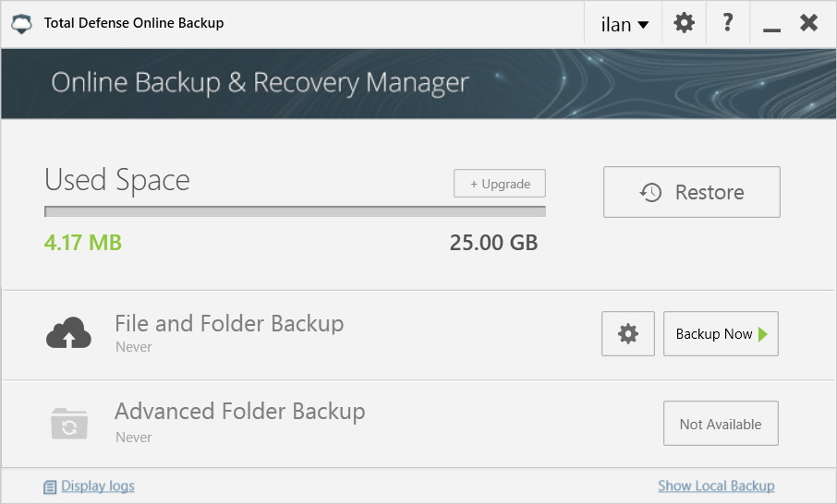Viewport: 837px width, 504px height.
Task: Open settings via the title bar gear icon
Action: pos(684,23)
